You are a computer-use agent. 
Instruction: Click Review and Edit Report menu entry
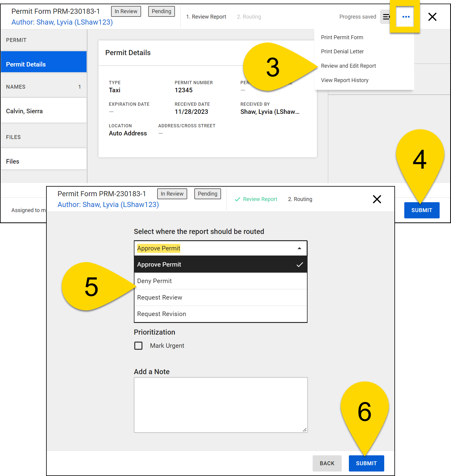click(348, 66)
